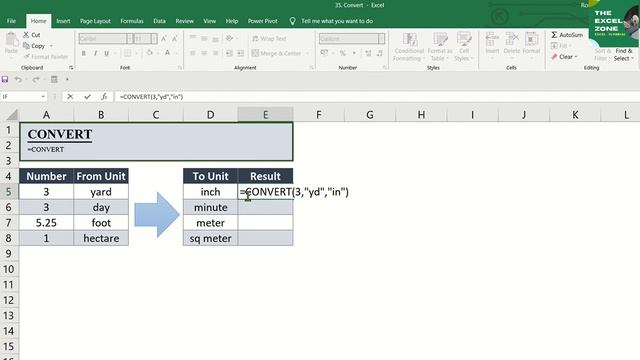Open the Number group dialog launcher
This screenshot has height=360, width=640.
(384, 68)
